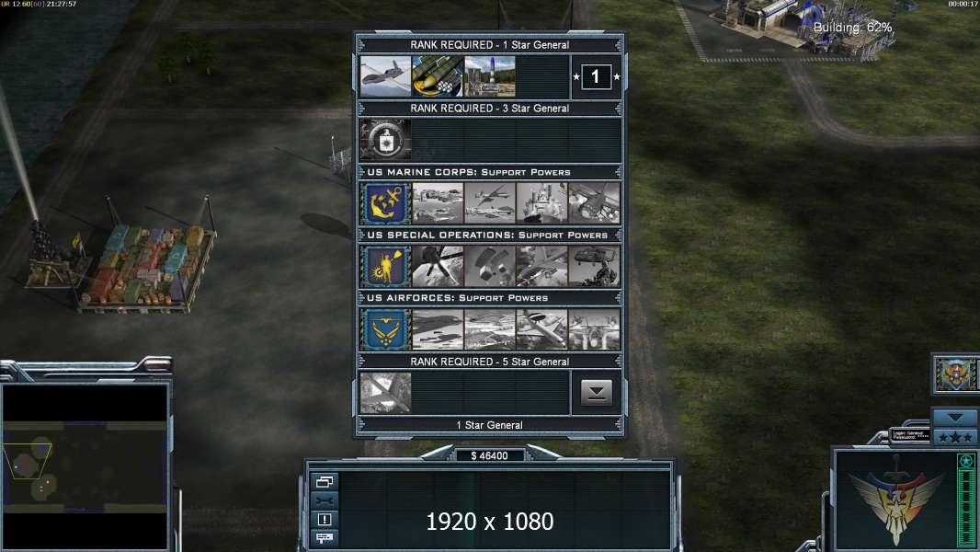Choose the US Marine Corps anchor emblem
The height and width of the screenshot is (552, 980).
point(385,203)
